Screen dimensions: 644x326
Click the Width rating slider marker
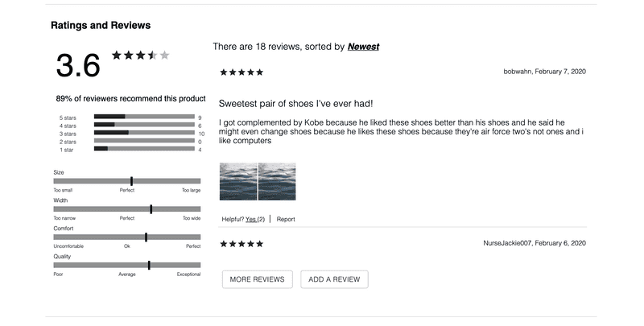151,209
